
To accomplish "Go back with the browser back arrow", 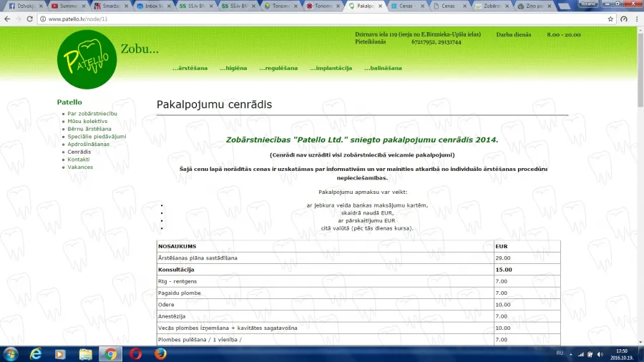I will (x=7, y=19).
